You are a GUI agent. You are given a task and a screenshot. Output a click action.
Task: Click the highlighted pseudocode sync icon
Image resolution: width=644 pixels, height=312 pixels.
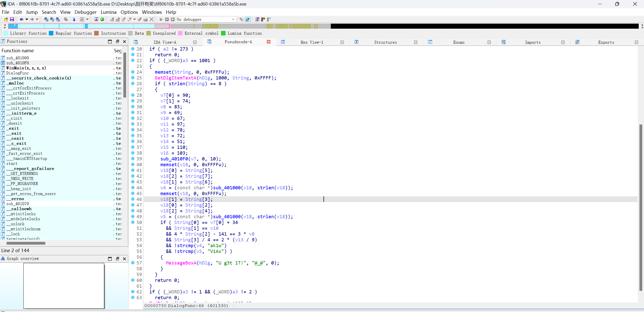tap(248, 19)
